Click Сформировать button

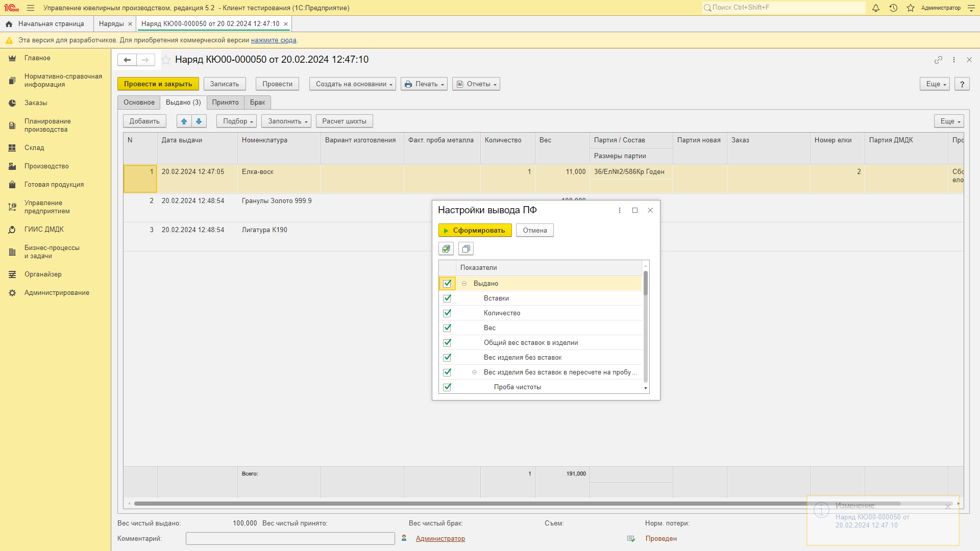click(475, 231)
